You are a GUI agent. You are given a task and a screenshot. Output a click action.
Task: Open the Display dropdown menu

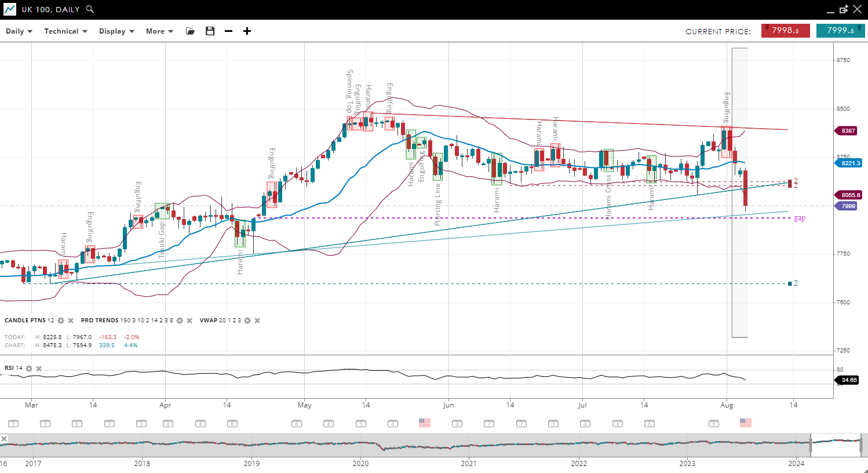click(x=116, y=31)
